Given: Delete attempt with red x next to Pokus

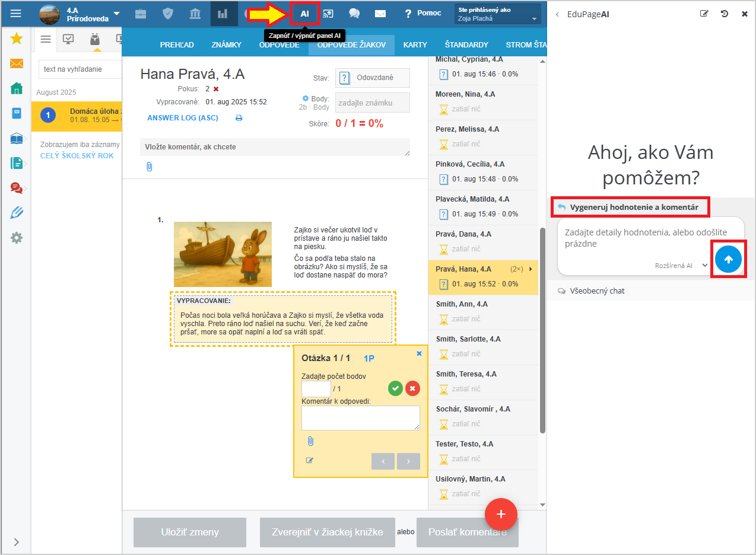Looking at the screenshot, I should click(216, 89).
